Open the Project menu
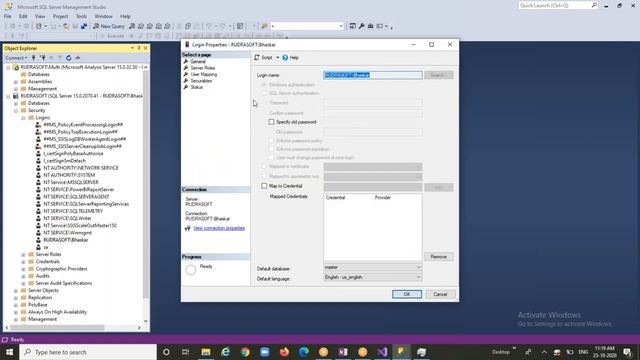The width and height of the screenshot is (640, 360). click(x=60, y=16)
